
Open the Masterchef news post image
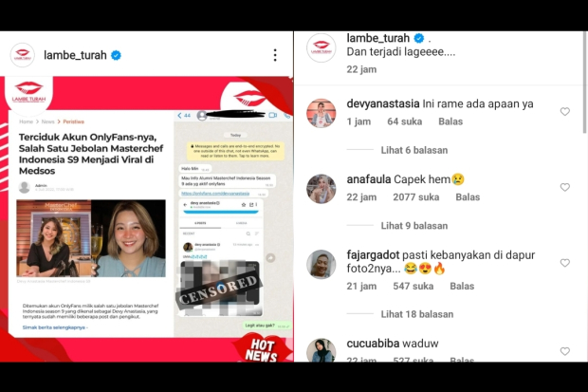pos(147,219)
